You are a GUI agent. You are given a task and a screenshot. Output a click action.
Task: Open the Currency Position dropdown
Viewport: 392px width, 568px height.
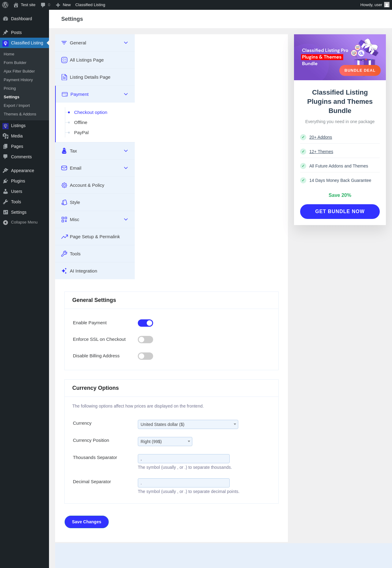[165, 442]
